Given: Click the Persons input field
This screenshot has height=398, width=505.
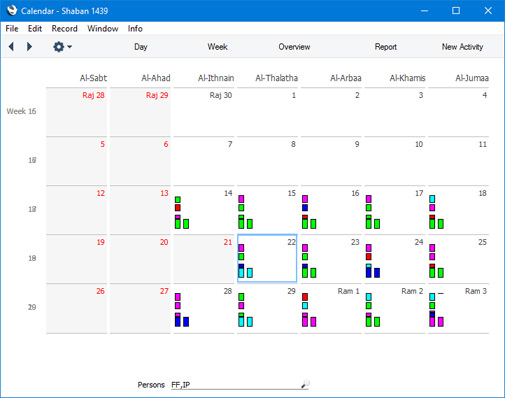Looking at the screenshot, I should pyautogui.click(x=236, y=385).
